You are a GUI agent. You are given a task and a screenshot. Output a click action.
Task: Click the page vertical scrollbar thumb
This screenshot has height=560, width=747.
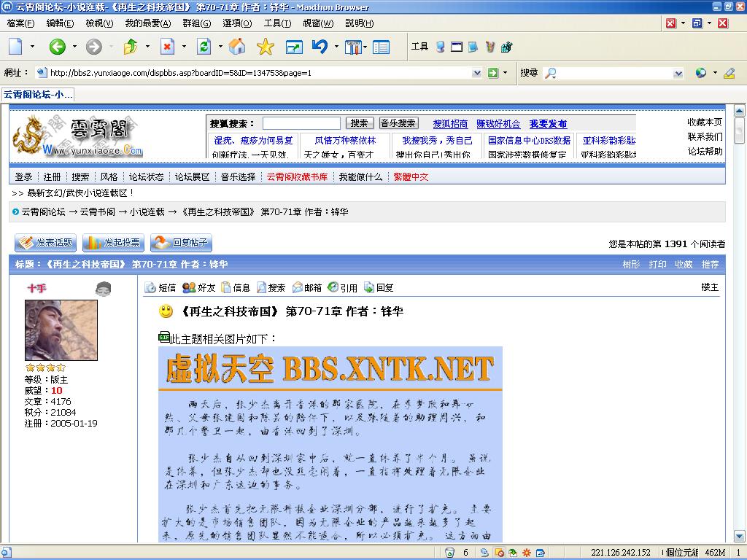coord(739,131)
